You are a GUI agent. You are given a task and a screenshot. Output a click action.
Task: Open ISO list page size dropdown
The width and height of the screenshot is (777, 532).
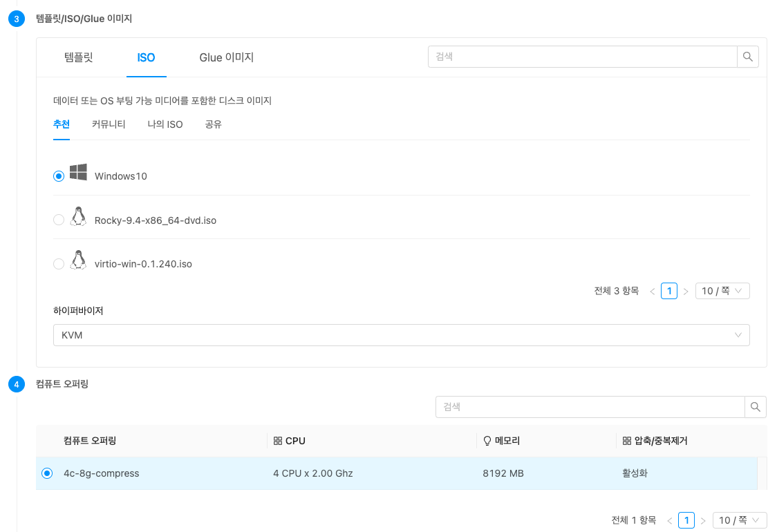coord(722,291)
